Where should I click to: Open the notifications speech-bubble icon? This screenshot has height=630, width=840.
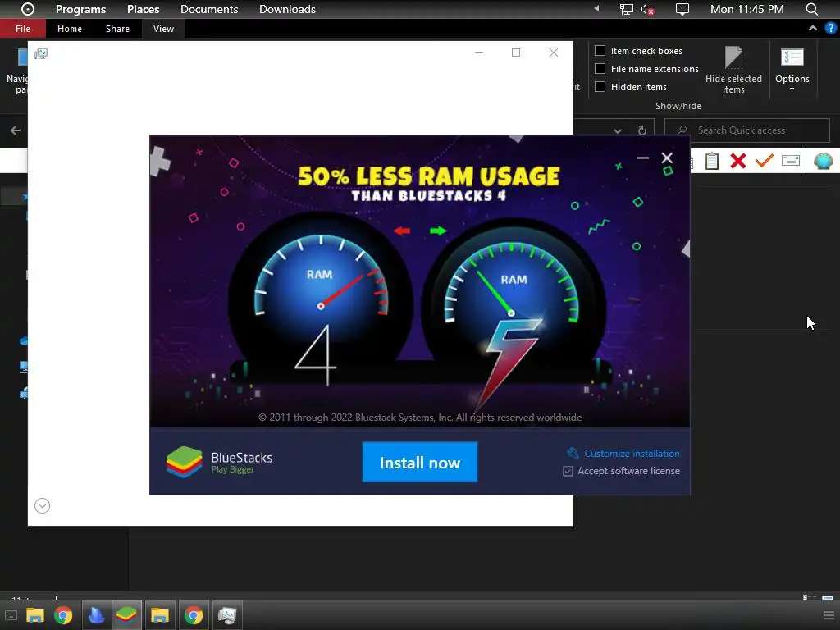[682, 10]
